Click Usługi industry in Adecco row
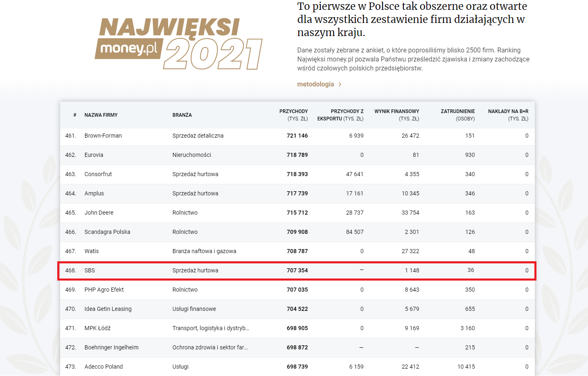Image resolution: width=588 pixels, height=376 pixels. pyautogui.click(x=180, y=367)
